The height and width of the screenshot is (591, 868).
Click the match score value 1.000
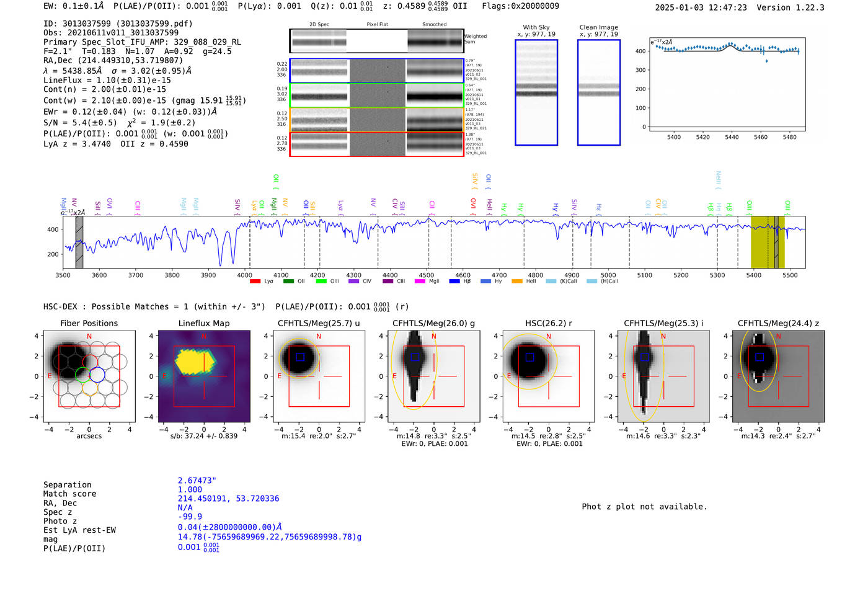click(x=190, y=489)
